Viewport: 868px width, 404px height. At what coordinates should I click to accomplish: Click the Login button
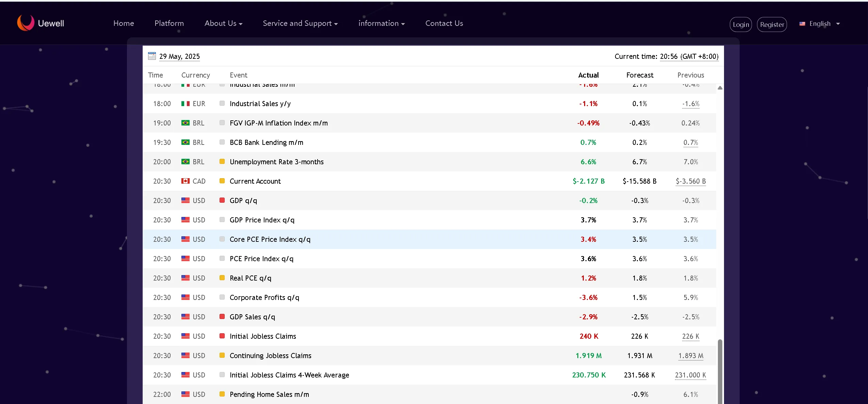point(740,24)
